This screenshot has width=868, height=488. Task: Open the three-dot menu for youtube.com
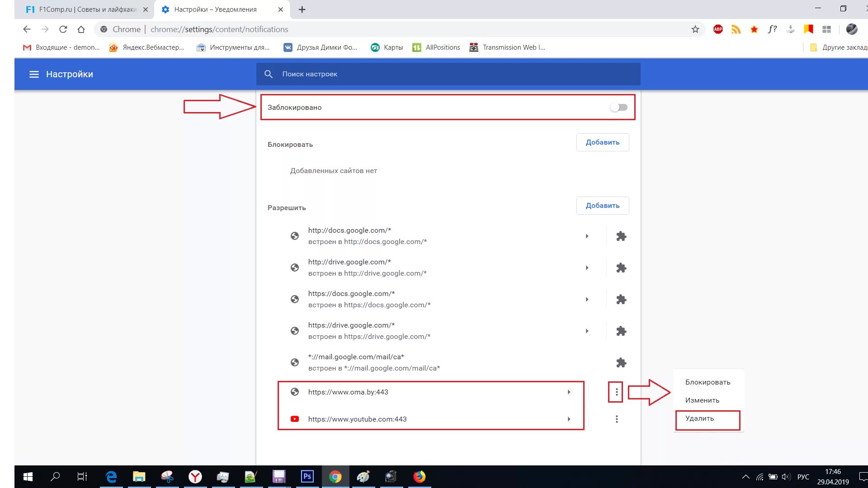point(616,419)
